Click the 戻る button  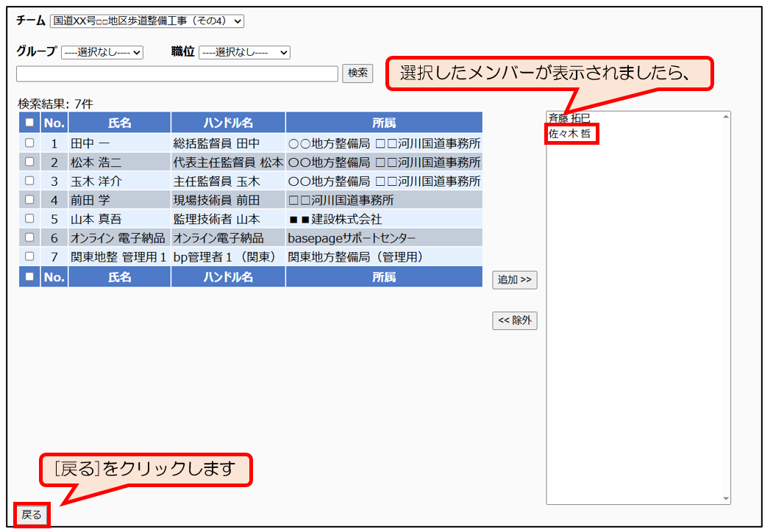[32, 515]
